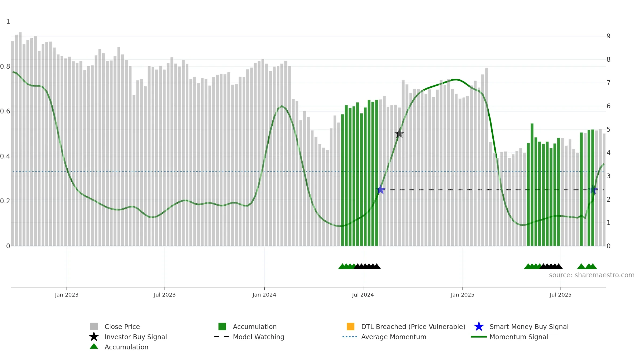Image resolution: width=644 pixels, height=362 pixels.
Task: Click green accumulation triangles near Jul 2024
Action: 347,266
